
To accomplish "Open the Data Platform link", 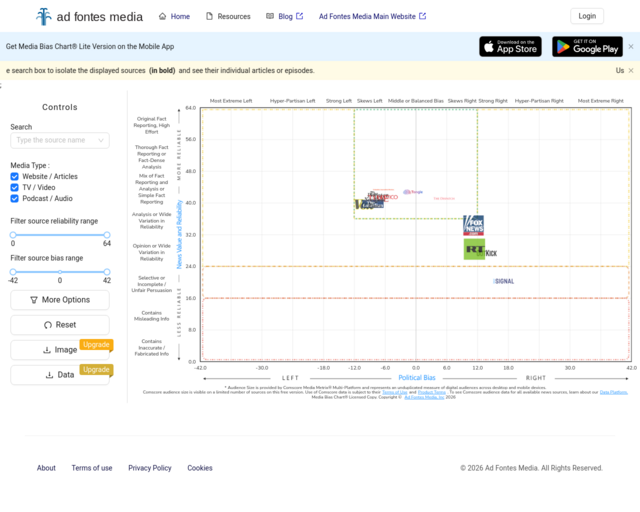I will [613, 392].
